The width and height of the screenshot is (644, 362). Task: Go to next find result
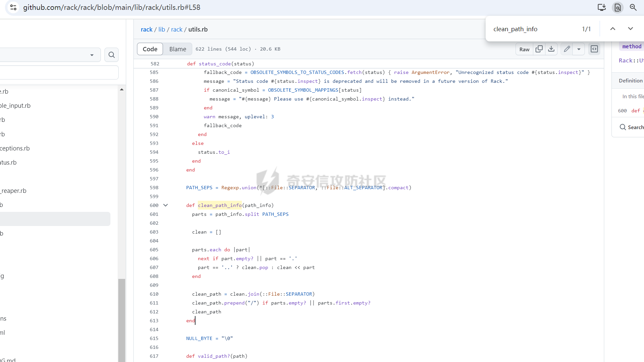click(x=631, y=29)
